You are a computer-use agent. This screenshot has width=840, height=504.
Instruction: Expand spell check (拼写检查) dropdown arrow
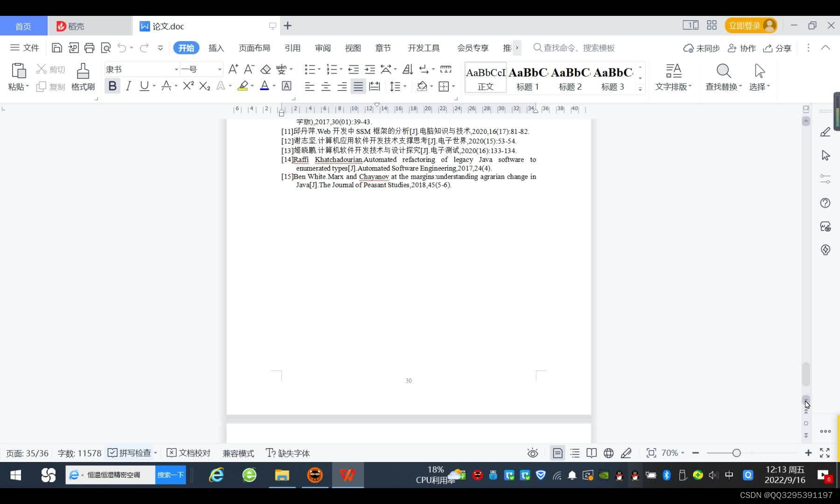(x=155, y=453)
